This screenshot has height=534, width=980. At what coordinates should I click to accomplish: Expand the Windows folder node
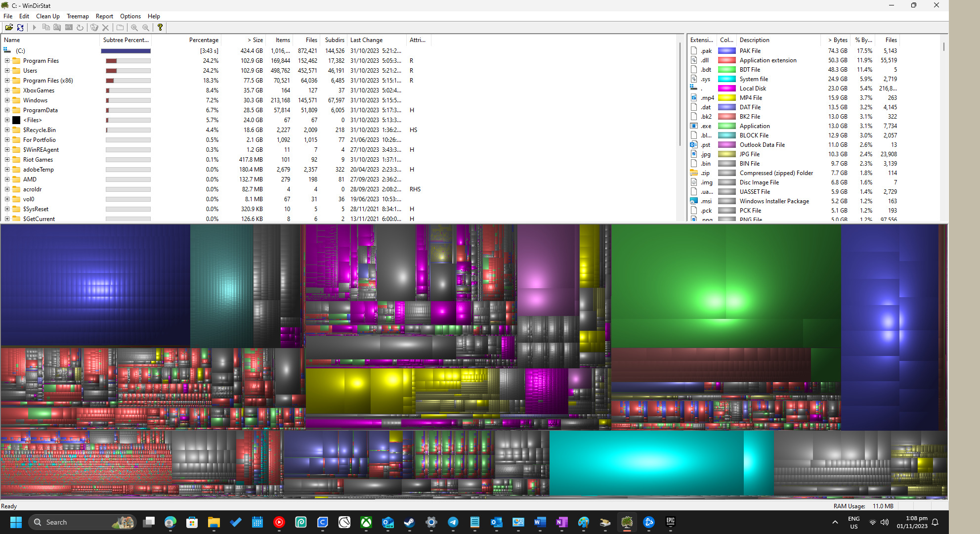7,100
